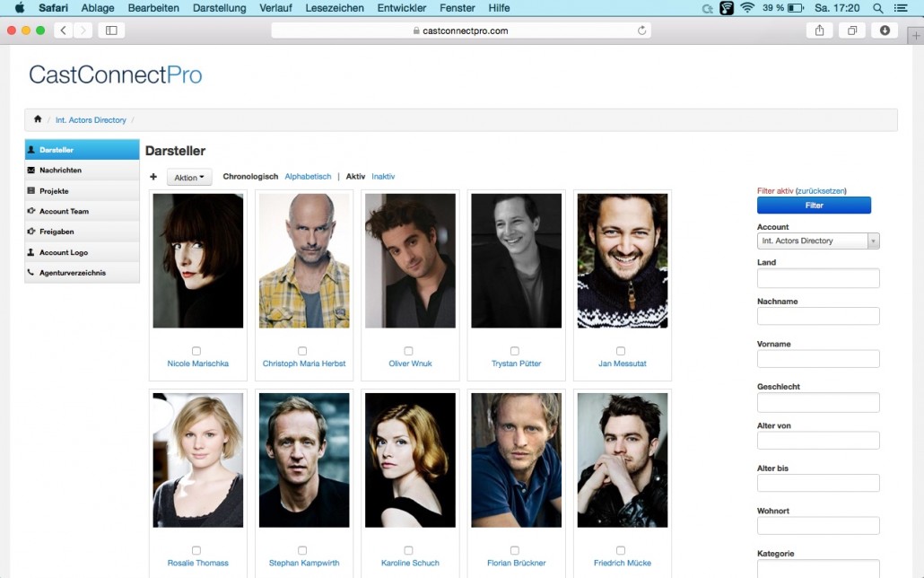Image resolution: width=924 pixels, height=578 pixels.
Task: Switch the sort order to Alphabetisch
Action: [308, 176]
